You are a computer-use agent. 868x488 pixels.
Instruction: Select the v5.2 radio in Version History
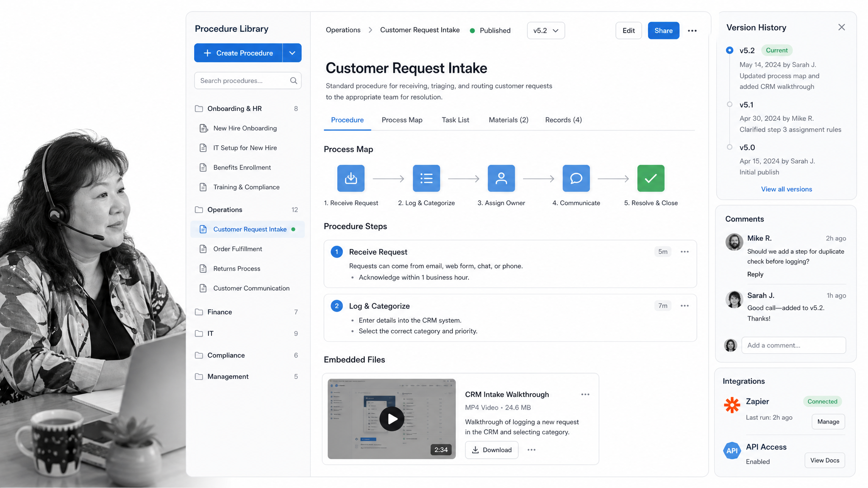coord(729,50)
